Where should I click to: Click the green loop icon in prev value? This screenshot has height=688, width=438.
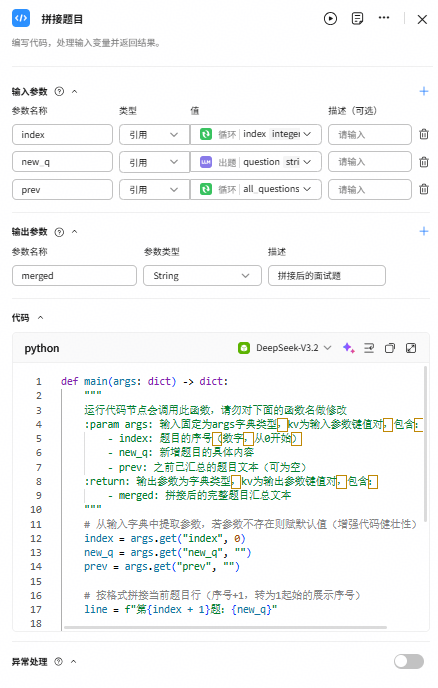click(x=206, y=190)
